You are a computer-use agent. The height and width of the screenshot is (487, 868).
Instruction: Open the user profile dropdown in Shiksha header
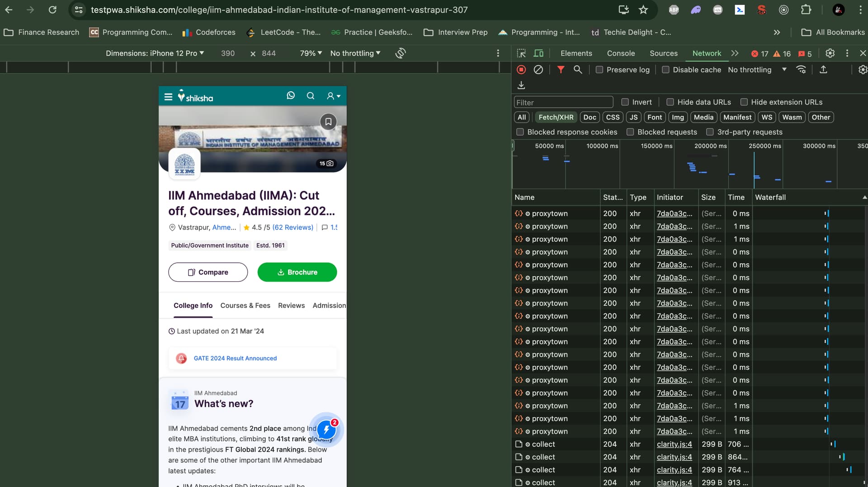pyautogui.click(x=333, y=96)
